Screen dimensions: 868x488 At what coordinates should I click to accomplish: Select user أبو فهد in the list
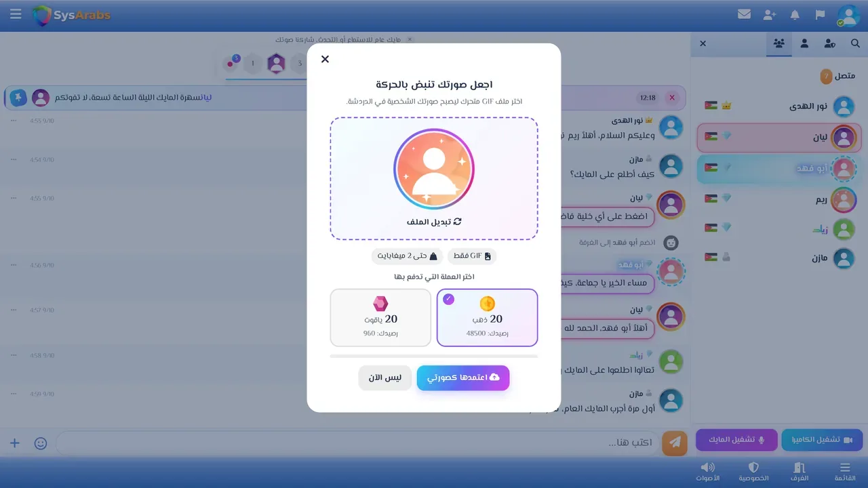[x=779, y=168]
